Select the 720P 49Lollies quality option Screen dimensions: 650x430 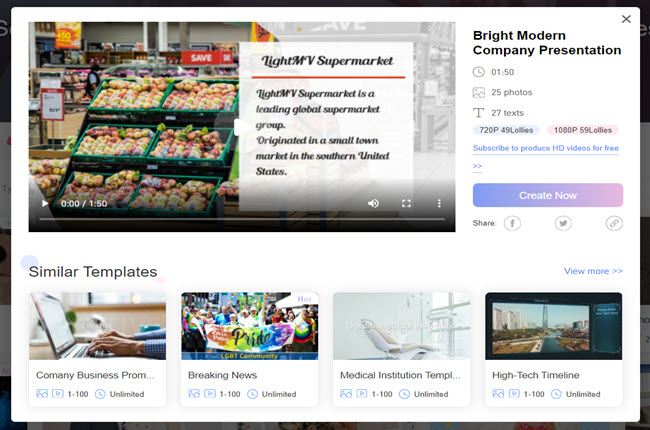click(506, 130)
